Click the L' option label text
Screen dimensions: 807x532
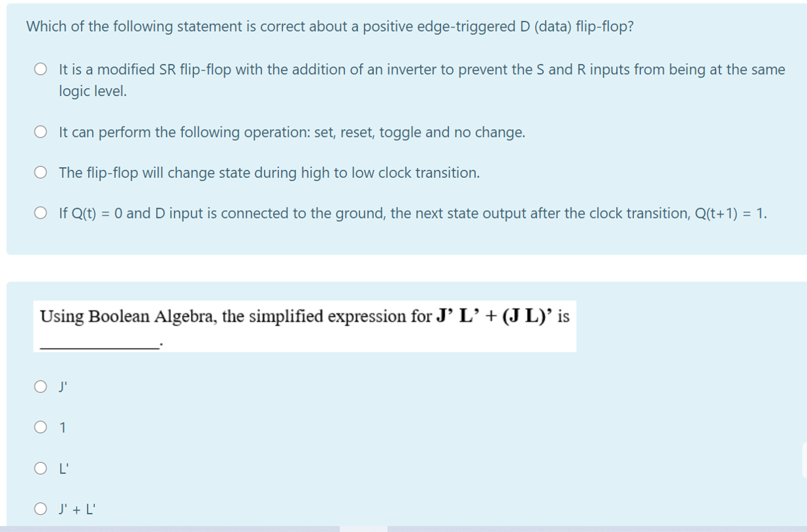pyautogui.click(x=63, y=467)
